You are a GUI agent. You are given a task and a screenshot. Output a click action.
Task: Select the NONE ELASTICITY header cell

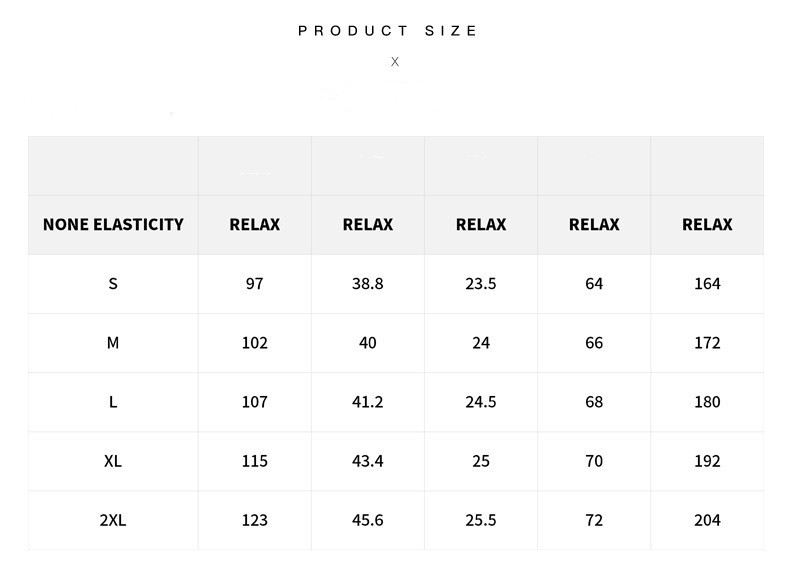coord(113,225)
